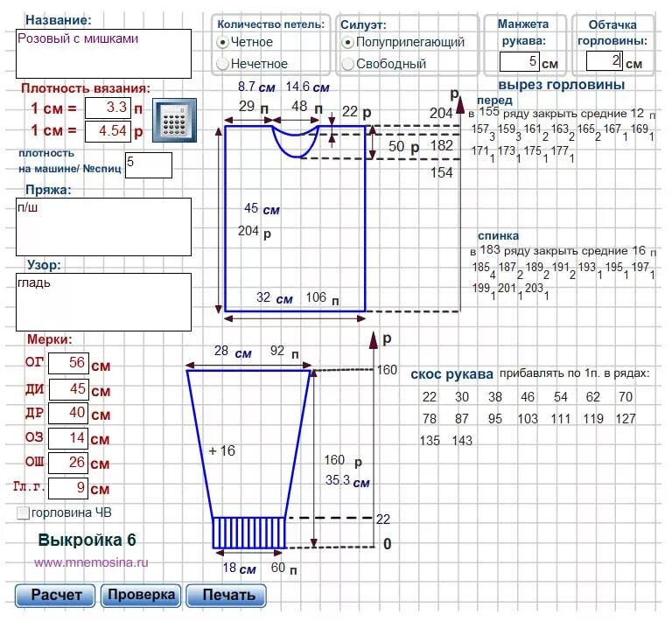Focus the Пряжа yarn text area
Image resolution: width=672 pixels, height=621 pixels.
[x=104, y=227]
